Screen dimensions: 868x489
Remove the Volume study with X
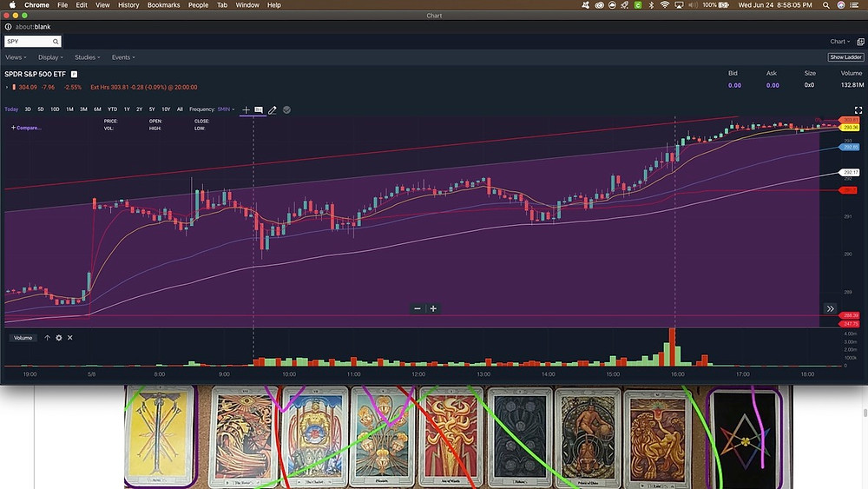(69, 338)
